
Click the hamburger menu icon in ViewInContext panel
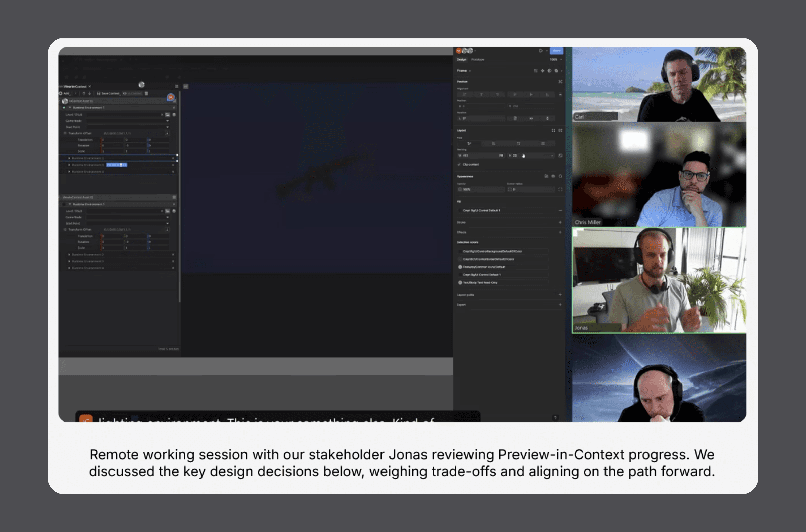click(x=176, y=87)
